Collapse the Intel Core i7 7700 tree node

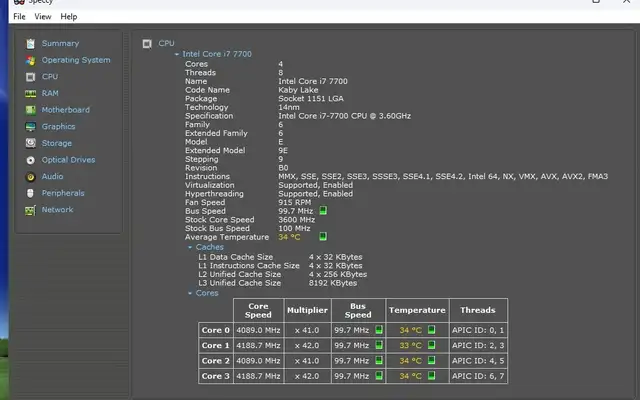[x=177, y=54]
